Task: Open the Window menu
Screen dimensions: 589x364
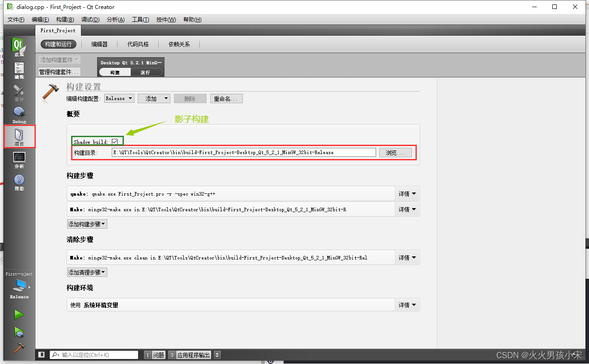Action: click(x=166, y=20)
